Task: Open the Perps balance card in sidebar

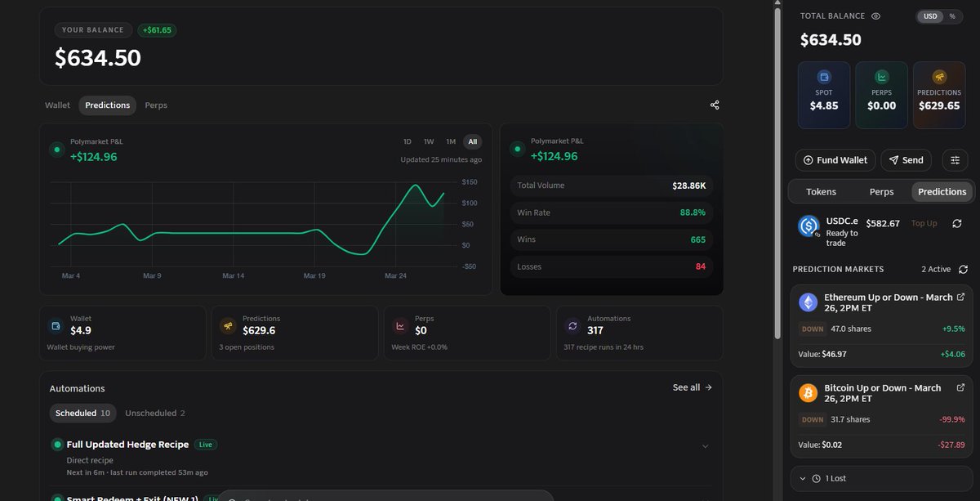Action: click(x=881, y=95)
